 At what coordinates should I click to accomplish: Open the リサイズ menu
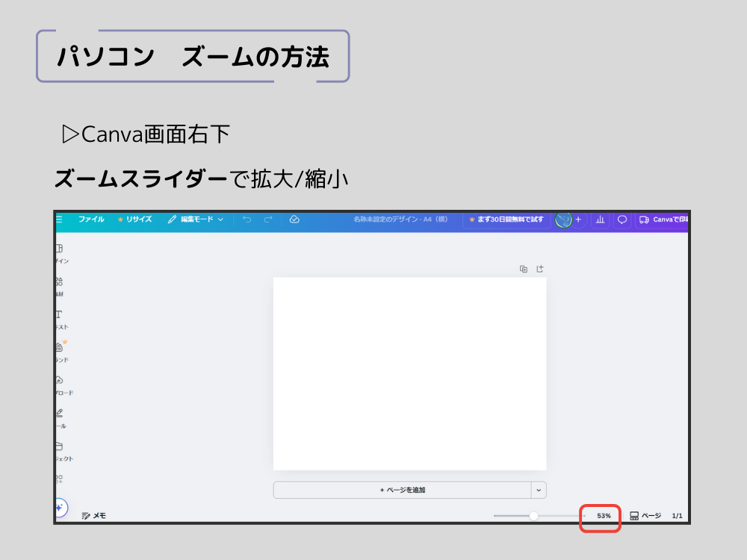coord(137,220)
